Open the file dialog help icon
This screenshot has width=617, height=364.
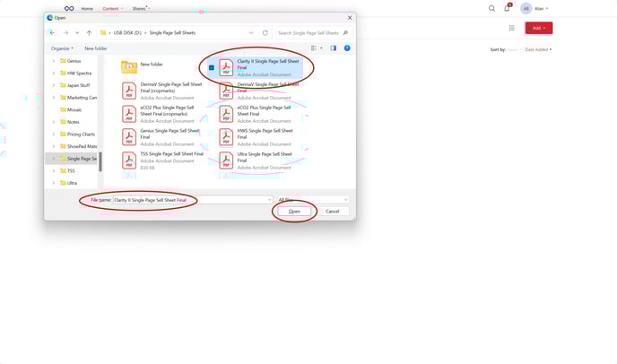coord(347,48)
